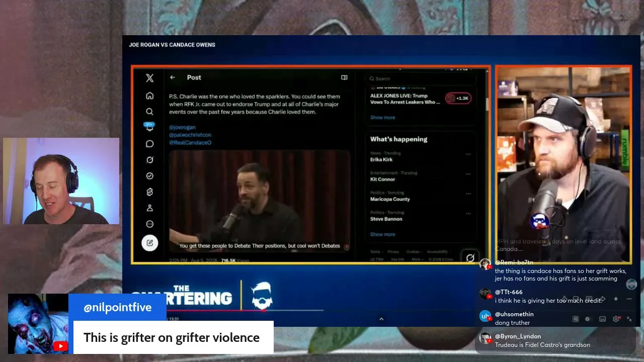Click the @Byron_Lyndon chat avatar

click(x=485, y=338)
